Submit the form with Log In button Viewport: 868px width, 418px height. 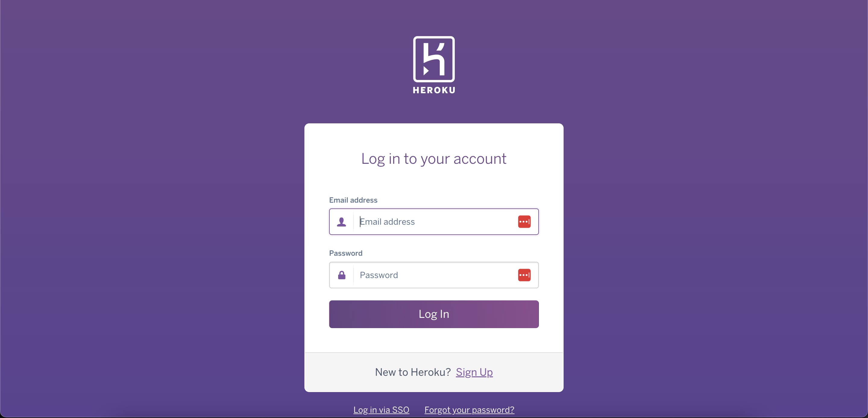(434, 314)
